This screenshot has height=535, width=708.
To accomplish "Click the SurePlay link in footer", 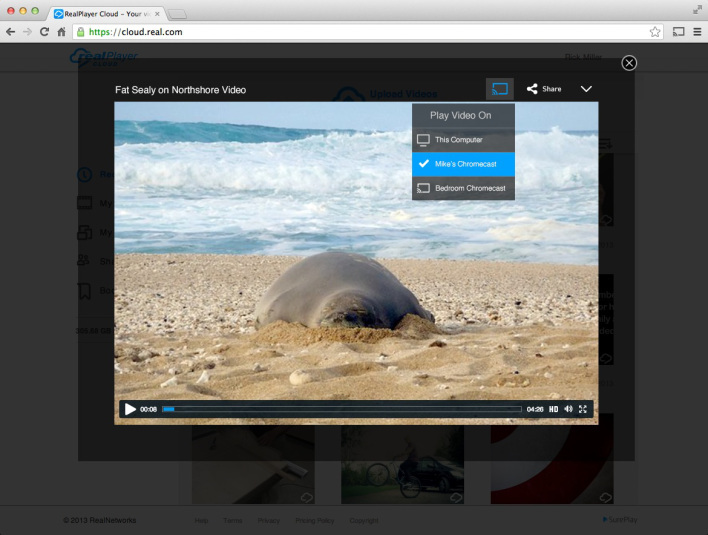I will (x=620, y=520).
